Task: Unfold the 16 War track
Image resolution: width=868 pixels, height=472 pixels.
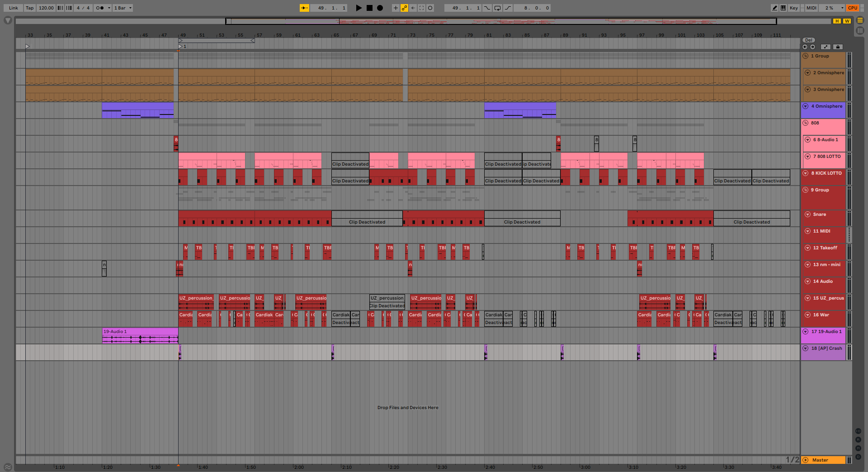Action: pos(807,315)
